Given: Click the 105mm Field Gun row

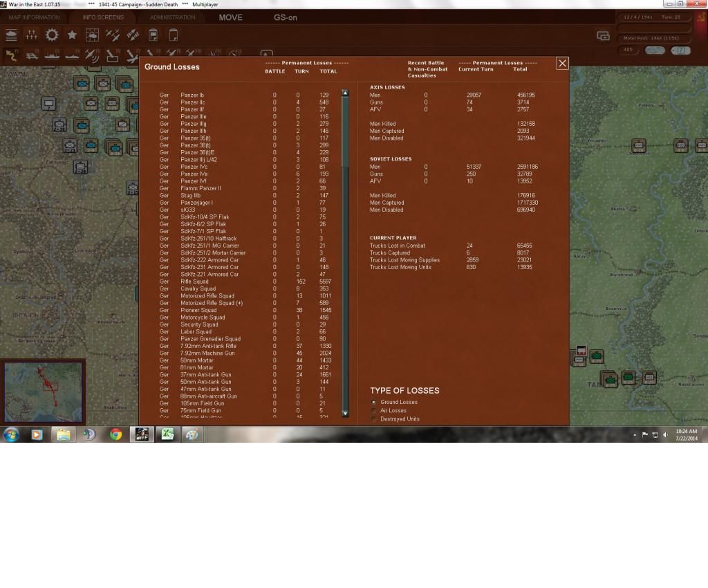Looking at the screenshot, I should pos(247,403).
